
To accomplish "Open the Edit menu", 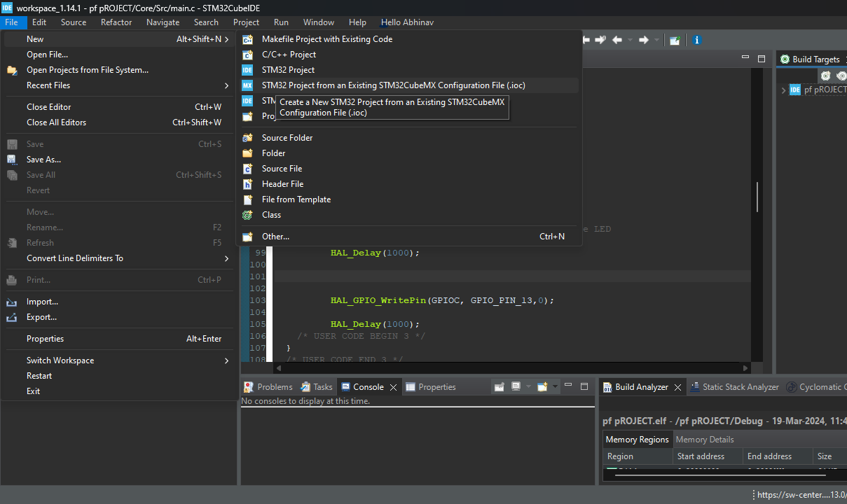I will pyautogui.click(x=39, y=22).
